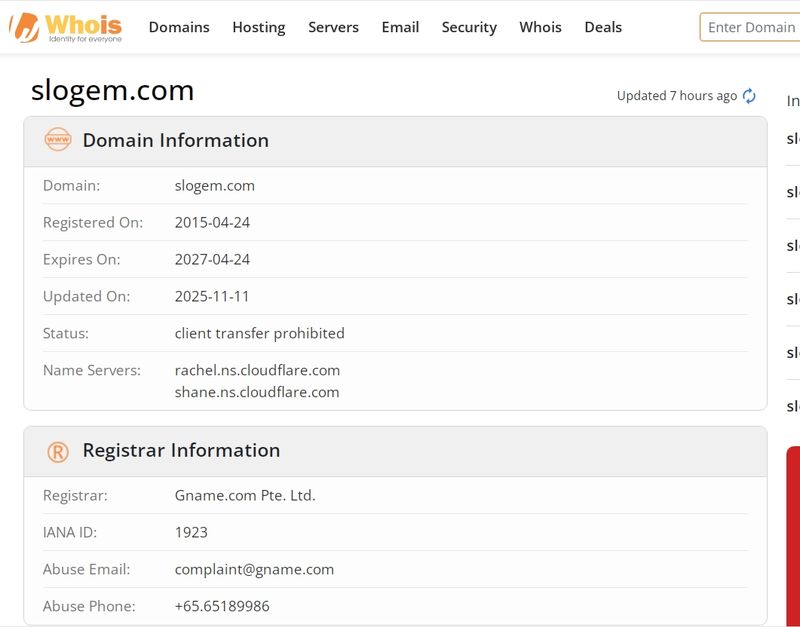Open the Domains menu
This screenshot has width=800, height=627.
(179, 28)
